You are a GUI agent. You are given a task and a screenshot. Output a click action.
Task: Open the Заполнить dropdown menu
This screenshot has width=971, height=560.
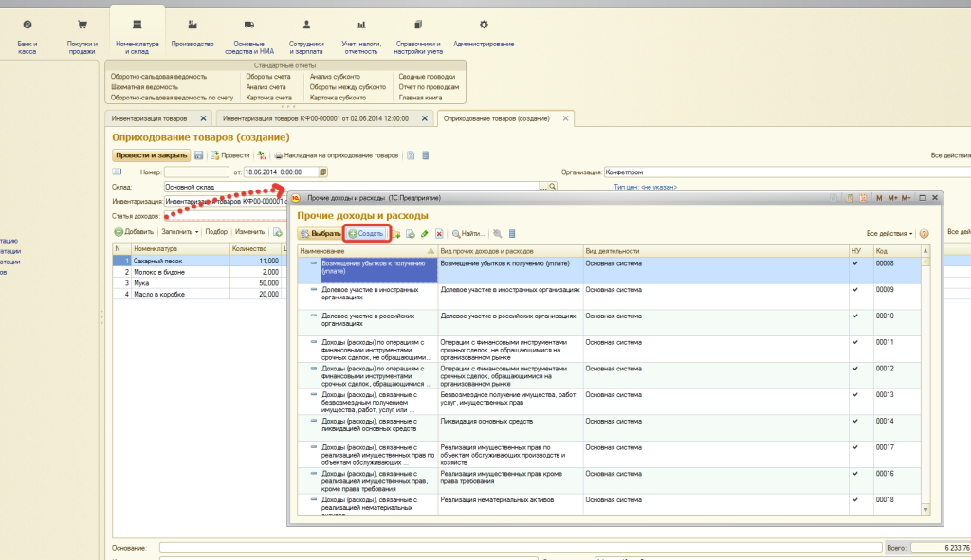point(179,232)
